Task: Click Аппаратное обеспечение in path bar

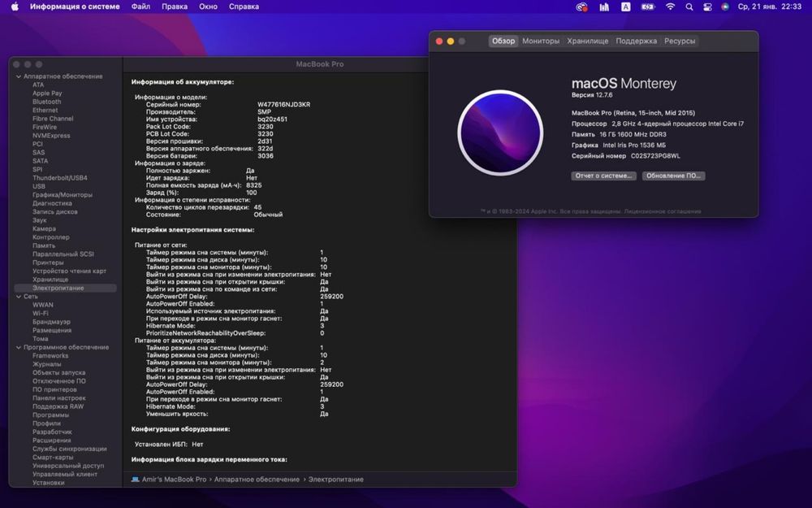Action: (257, 480)
